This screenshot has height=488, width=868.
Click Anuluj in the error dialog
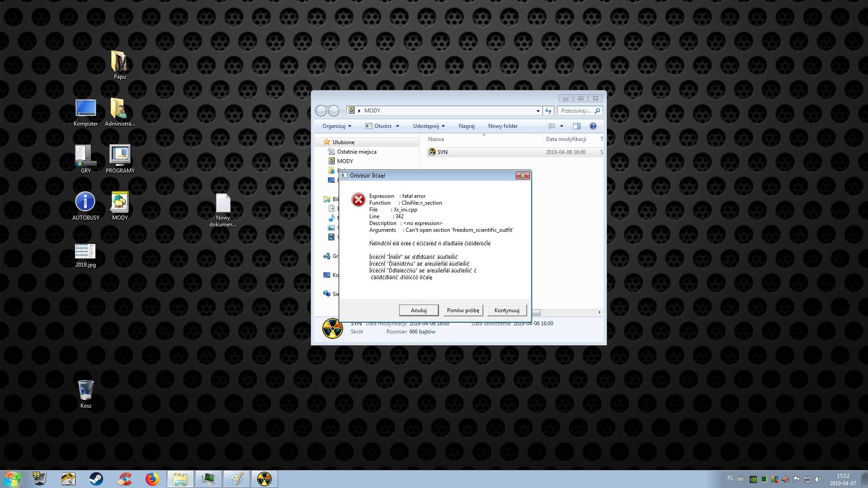(x=419, y=310)
